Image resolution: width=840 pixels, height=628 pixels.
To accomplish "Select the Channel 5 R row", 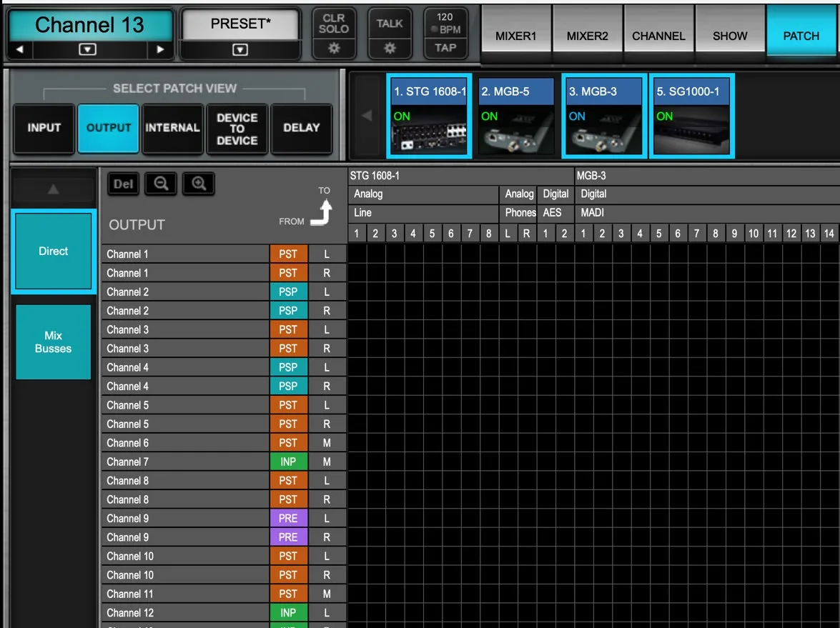I will click(224, 424).
